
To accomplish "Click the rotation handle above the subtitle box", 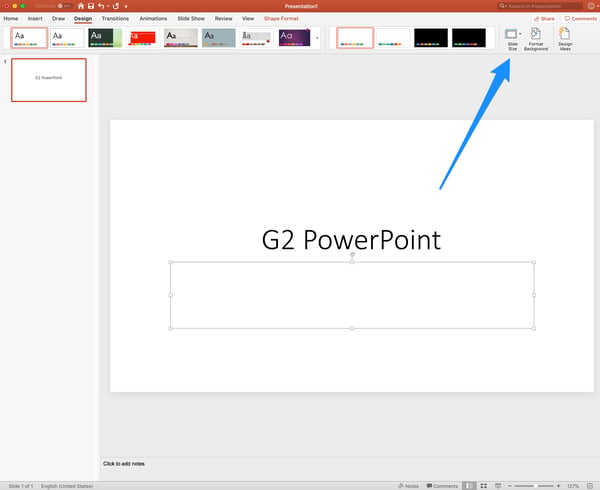I will [x=352, y=254].
